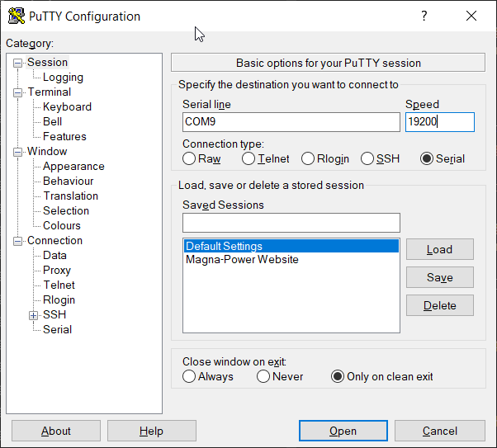Click the Speed input field

[x=440, y=122]
